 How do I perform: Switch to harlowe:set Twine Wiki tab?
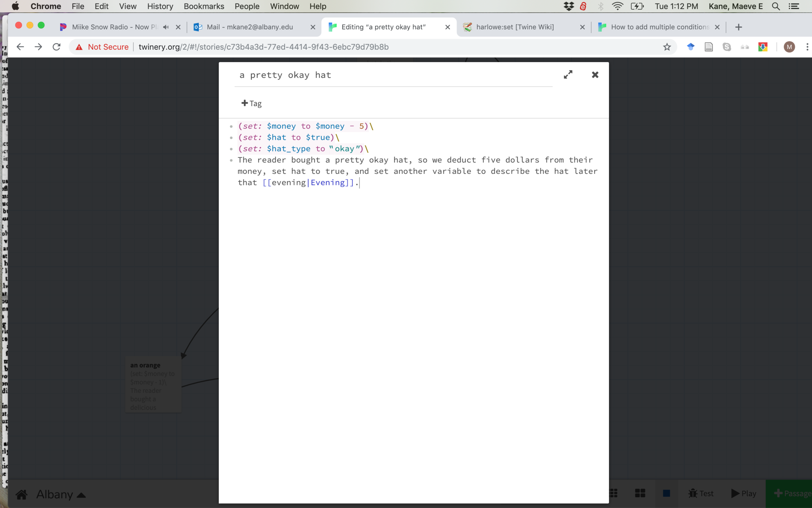(515, 27)
